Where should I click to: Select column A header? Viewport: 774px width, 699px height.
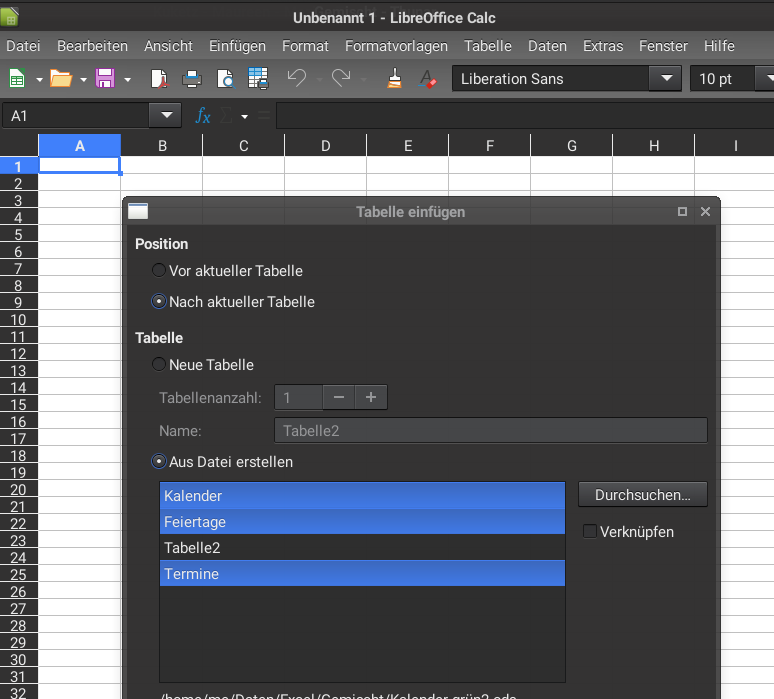(x=79, y=146)
